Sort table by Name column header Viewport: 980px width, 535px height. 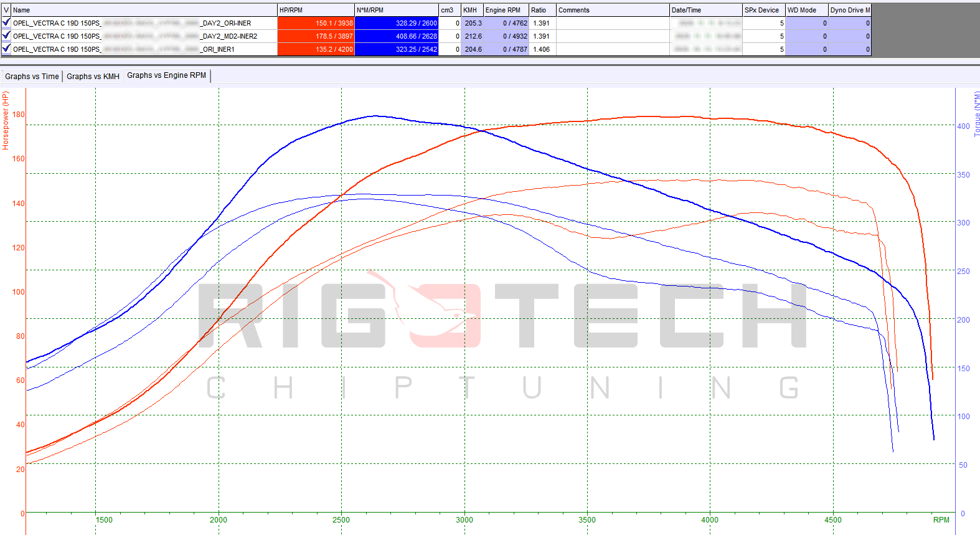[144, 10]
